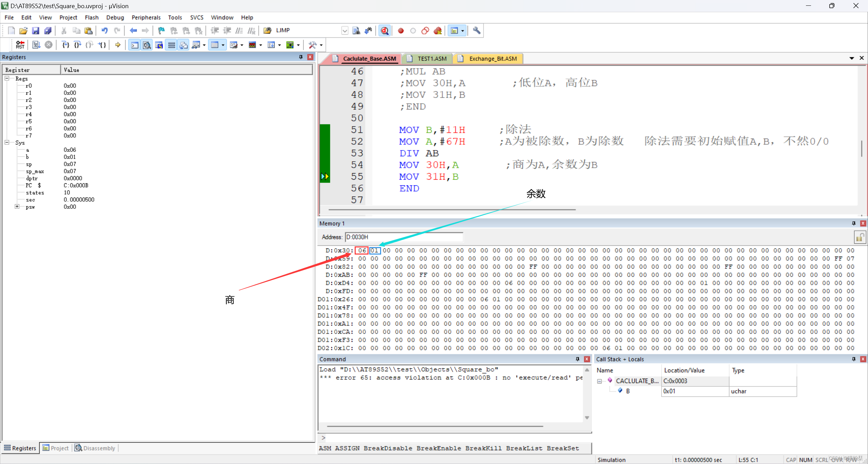
Task: Toggle Start/Stop Debug Session icon
Action: (x=384, y=31)
